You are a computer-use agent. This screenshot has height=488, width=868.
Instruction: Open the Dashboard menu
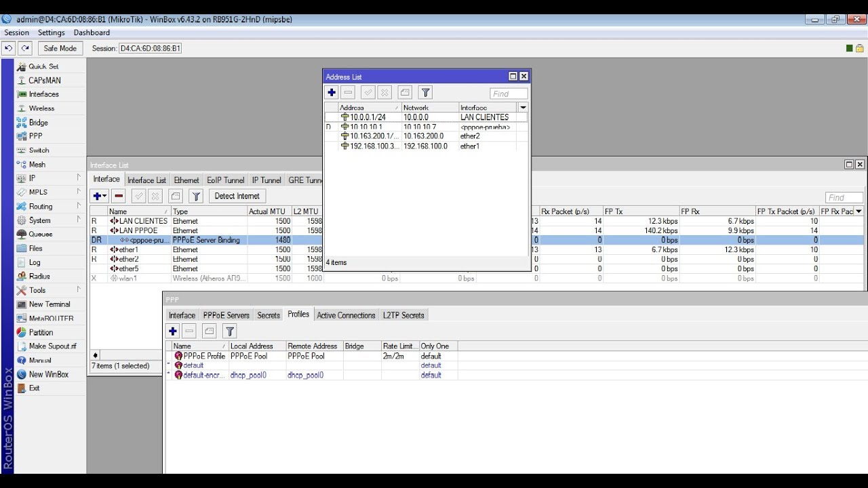(92, 33)
